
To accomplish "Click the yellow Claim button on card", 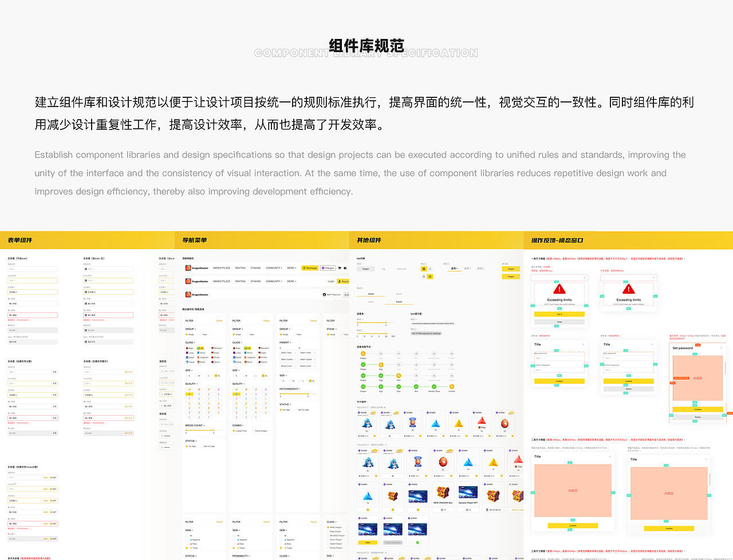I will (368, 542).
